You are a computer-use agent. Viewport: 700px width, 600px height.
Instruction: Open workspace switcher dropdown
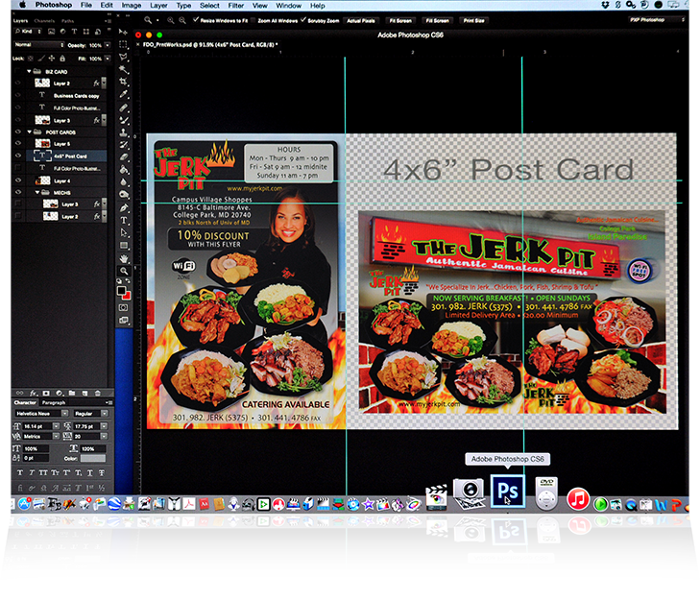point(656,20)
